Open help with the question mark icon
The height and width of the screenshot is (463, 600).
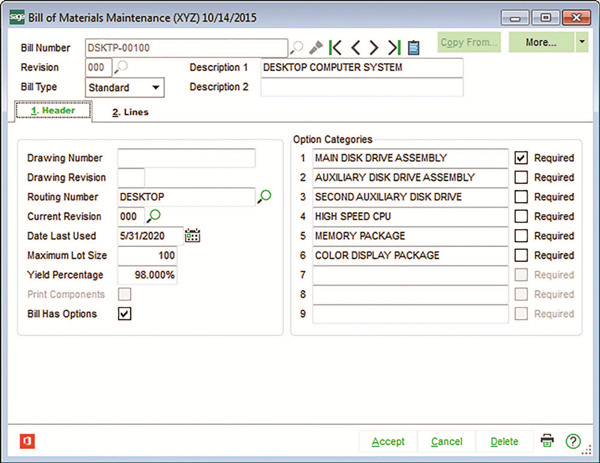[x=573, y=441]
